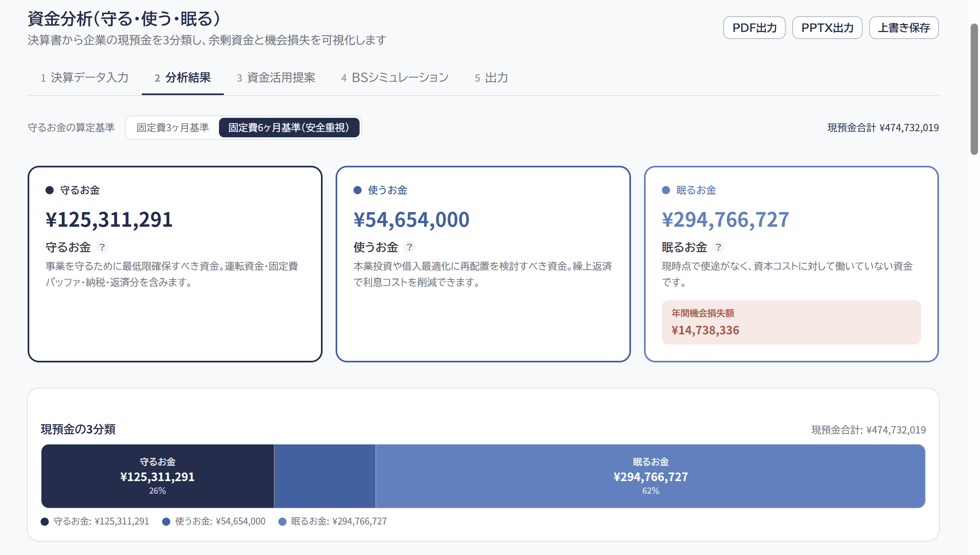Viewport: 980px width, 555px height.
Task: Export report with PDF出力 button
Action: (x=754, y=28)
